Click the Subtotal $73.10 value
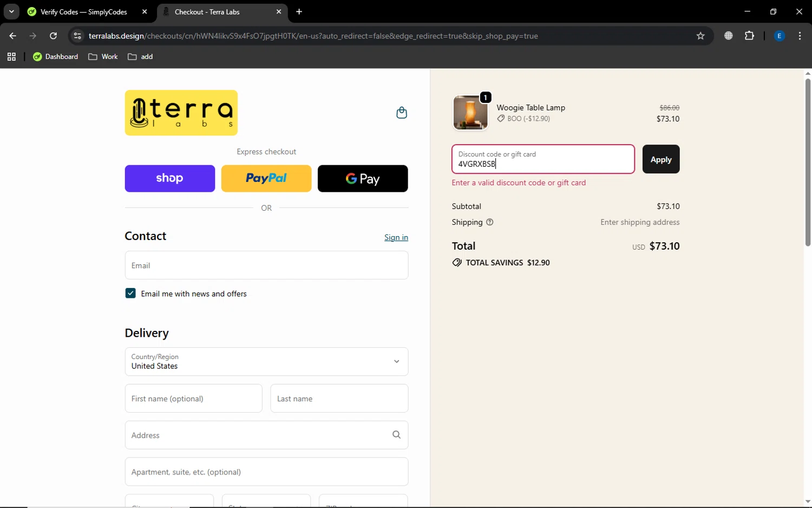The width and height of the screenshot is (812, 508). (668, 206)
